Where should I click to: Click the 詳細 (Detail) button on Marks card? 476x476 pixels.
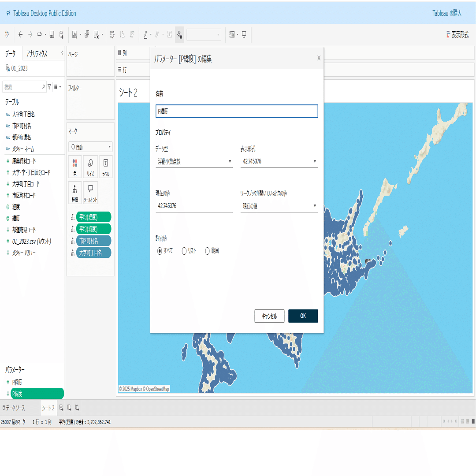pos(74,192)
